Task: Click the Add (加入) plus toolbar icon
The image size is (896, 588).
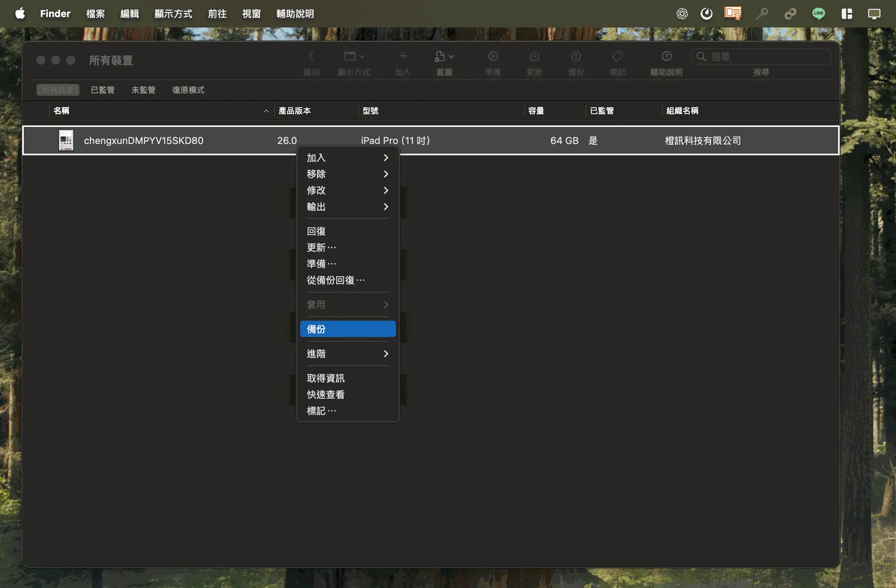Action: pos(403,56)
